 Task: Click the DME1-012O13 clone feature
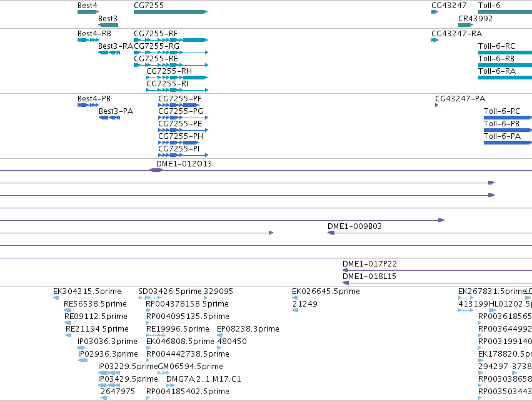pyautogui.click(x=156, y=170)
